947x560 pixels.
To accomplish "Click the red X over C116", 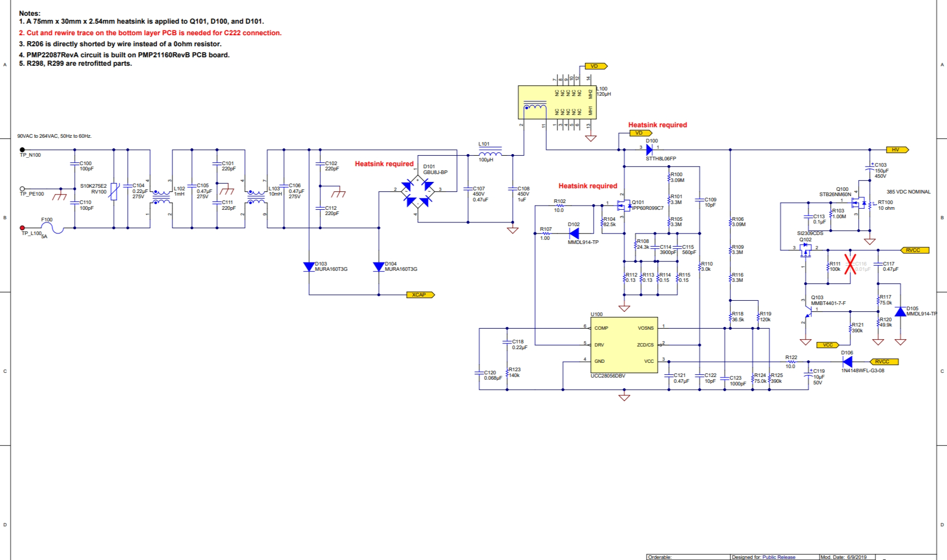I will coord(850,263).
